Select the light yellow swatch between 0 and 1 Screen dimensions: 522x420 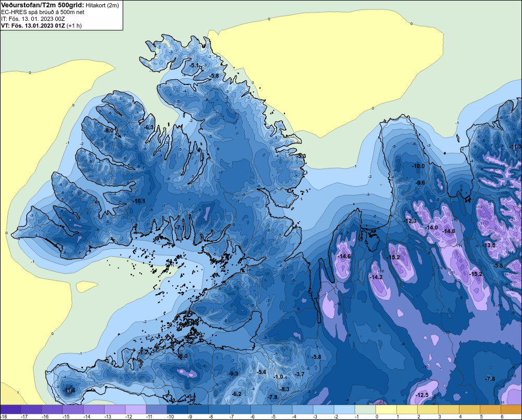point(386,410)
